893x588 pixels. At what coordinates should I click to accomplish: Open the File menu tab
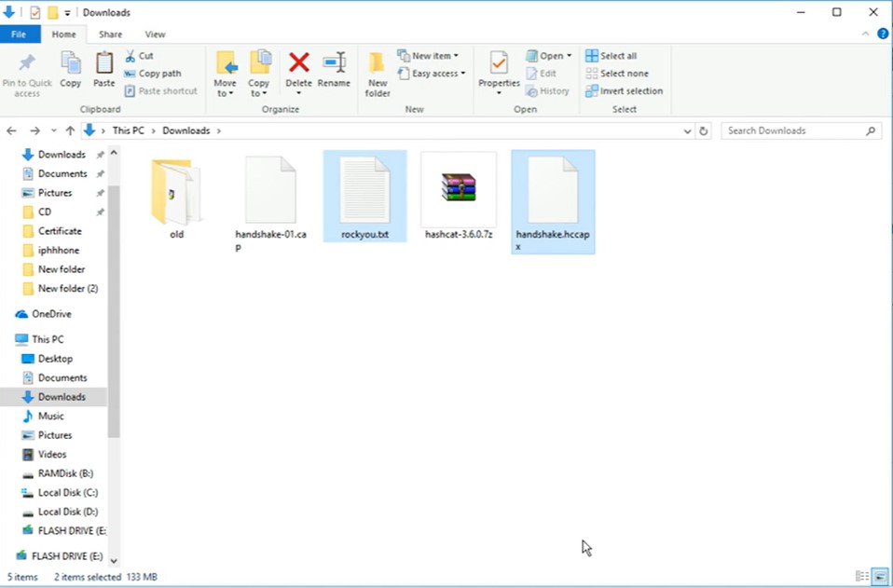(19, 34)
